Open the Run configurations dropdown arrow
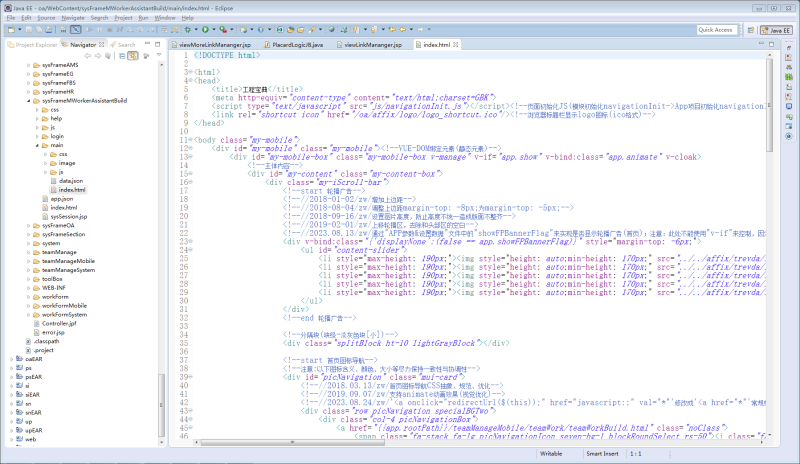800x464 pixels. click(214, 30)
